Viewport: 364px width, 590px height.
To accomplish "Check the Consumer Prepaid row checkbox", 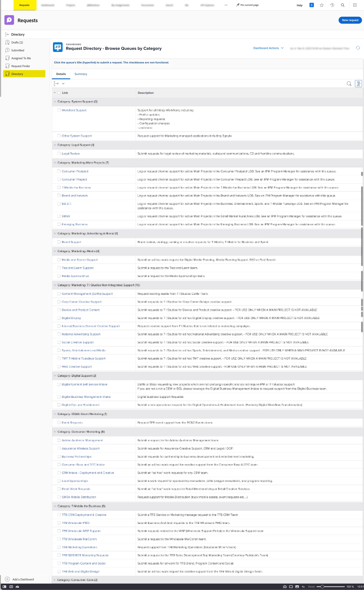I will tap(59, 179).
